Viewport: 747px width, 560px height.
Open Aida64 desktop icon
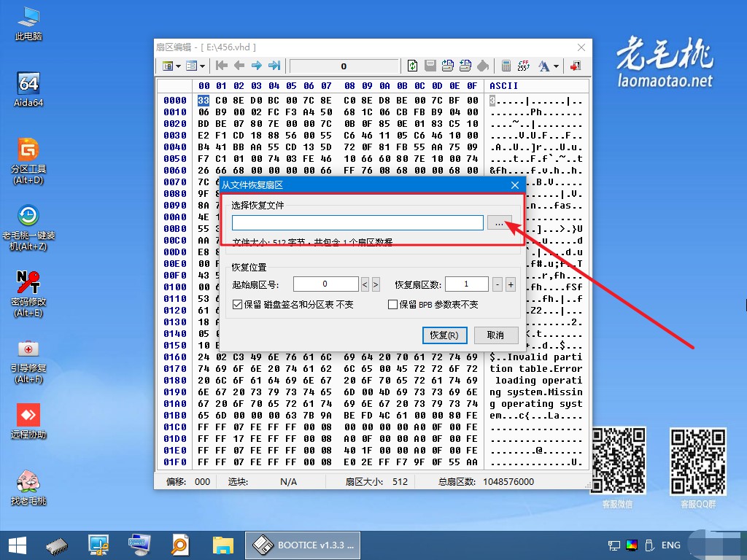coord(28,90)
